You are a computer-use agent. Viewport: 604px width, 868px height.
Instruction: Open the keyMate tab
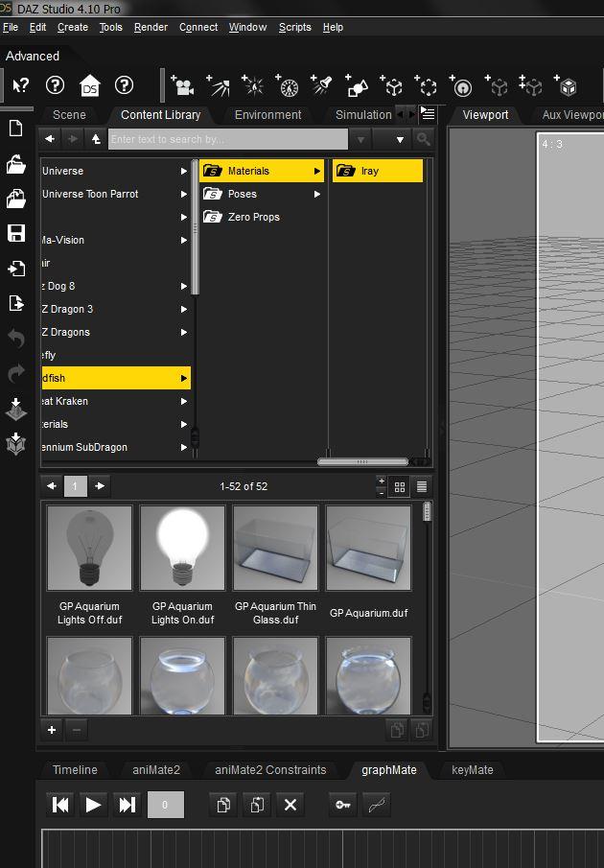pos(472,770)
